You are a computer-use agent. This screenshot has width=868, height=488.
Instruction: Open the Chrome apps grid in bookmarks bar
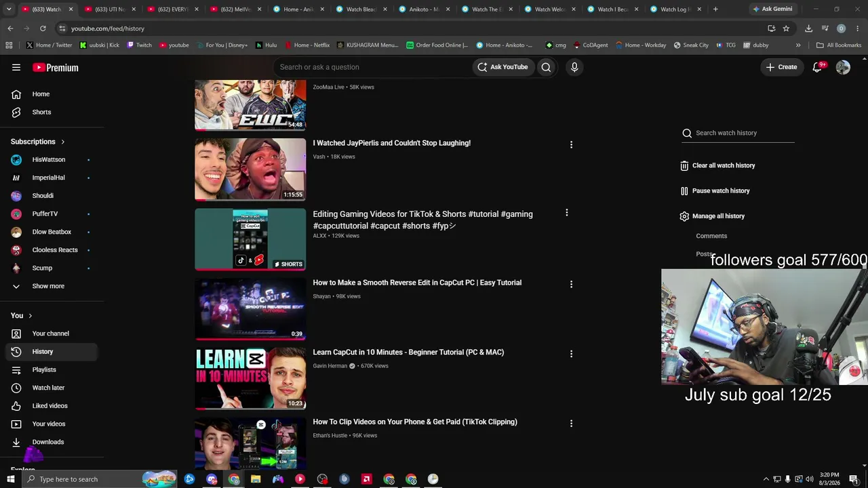click(x=9, y=45)
